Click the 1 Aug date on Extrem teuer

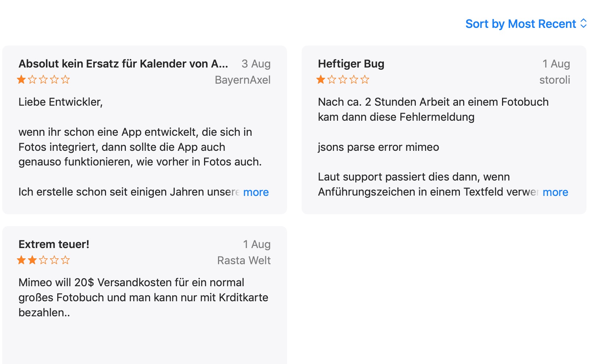pos(257,244)
